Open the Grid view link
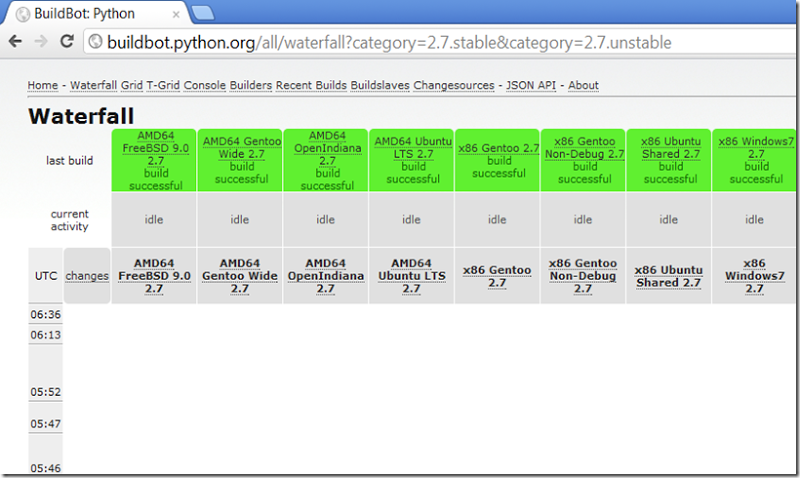The image size is (800, 478). coord(132,85)
